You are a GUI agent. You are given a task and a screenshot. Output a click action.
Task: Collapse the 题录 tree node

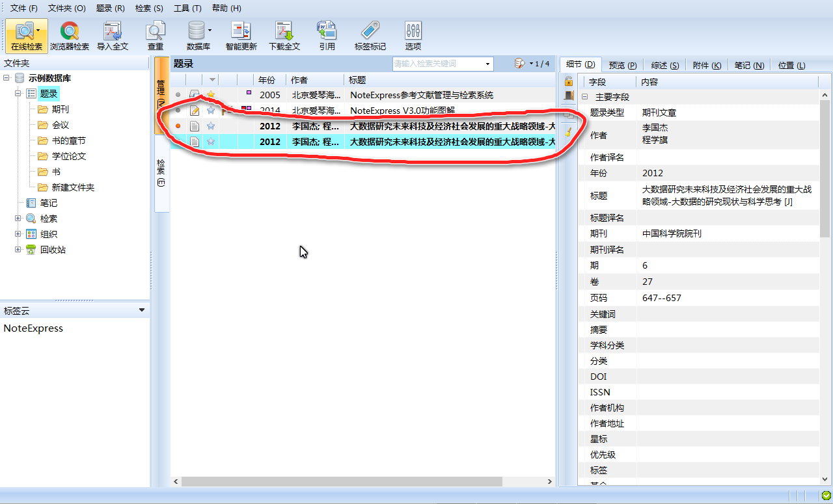click(18, 94)
